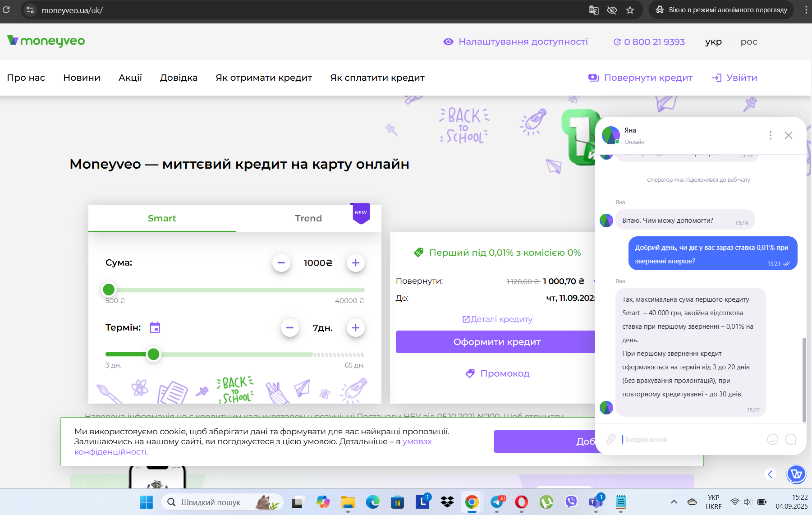This screenshot has width=812, height=515.
Task: Click operator Яна avatar in chat header
Action: click(611, 135)
